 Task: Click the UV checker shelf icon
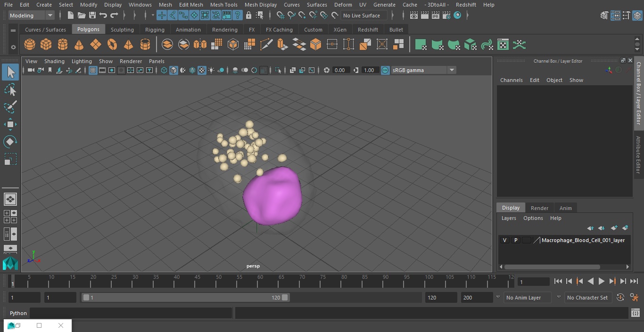tap(503, 45)
